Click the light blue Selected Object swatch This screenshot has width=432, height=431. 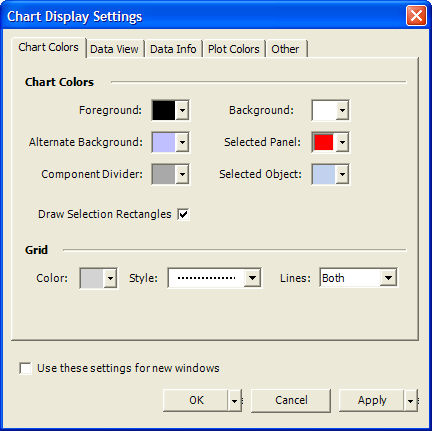[x=324, y=174]
